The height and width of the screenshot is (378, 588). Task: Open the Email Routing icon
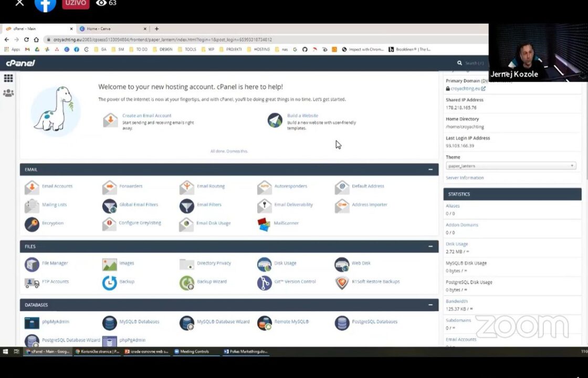point(187,186)
